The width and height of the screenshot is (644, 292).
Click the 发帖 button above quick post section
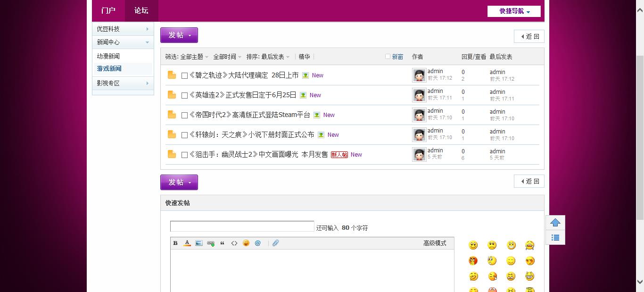point(179,183)
